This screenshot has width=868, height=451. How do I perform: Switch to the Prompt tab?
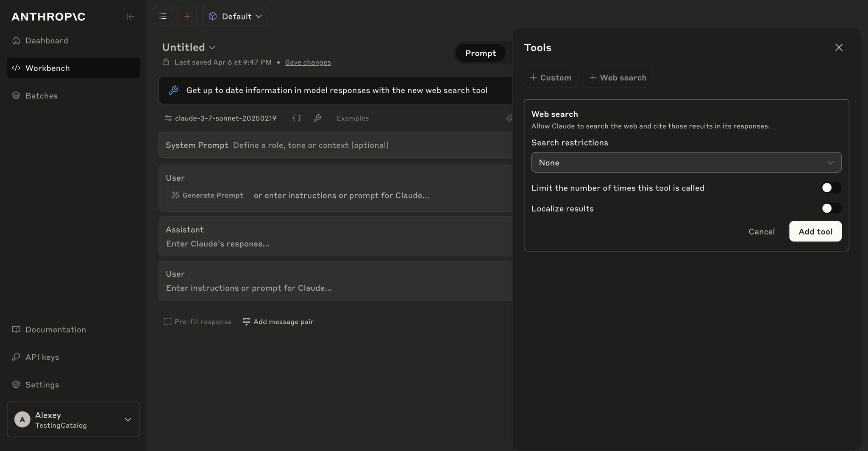click(480, 53)
